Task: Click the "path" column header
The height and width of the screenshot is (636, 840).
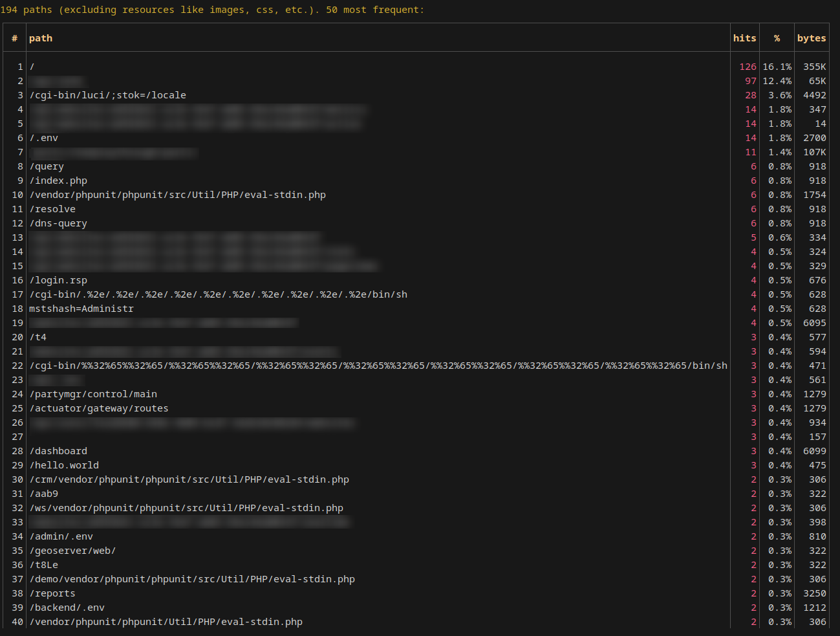Action: (x=41, y=38)
